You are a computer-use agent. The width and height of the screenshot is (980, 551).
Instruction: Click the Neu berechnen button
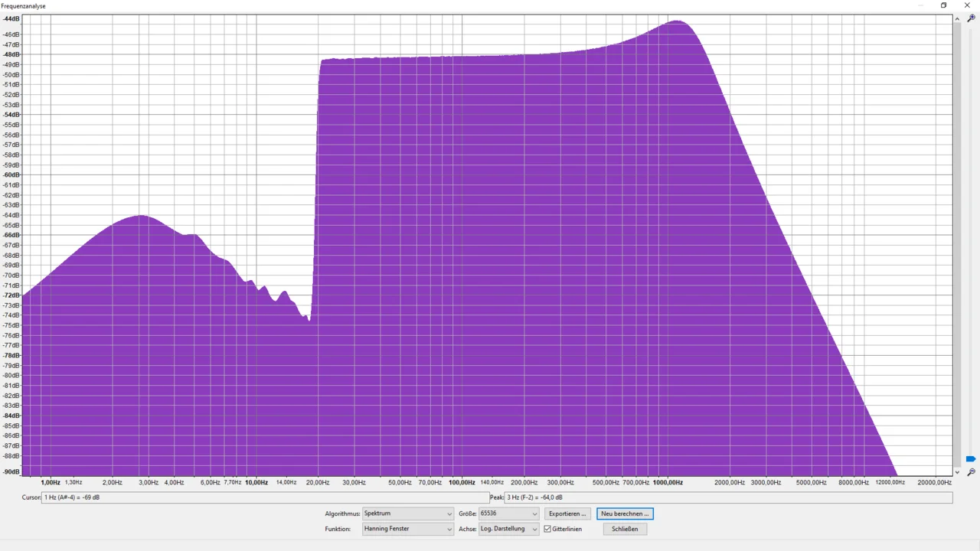point(625,514)
